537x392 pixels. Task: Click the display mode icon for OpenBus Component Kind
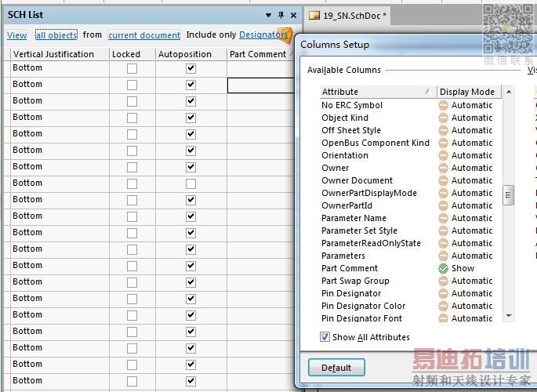[x=443, y=143]
